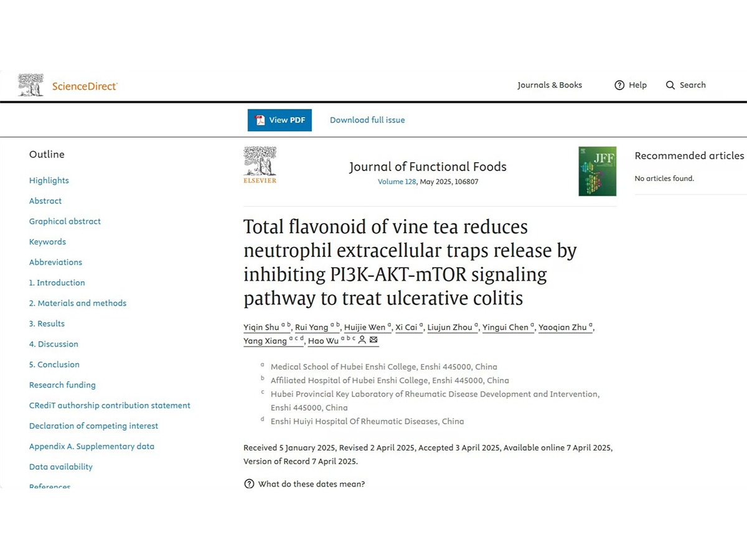Open the JFF journal cover thumbnail
Screen dimensions: 747x560
click(597, 171)
